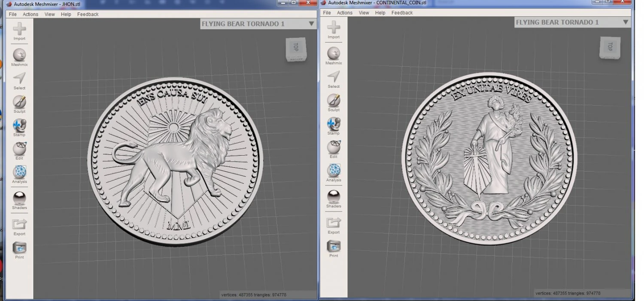
Task: Click title bar text Autodesk Meshmixer - CONTINENTAL_COIN.stl
Action: pos(377,3)
